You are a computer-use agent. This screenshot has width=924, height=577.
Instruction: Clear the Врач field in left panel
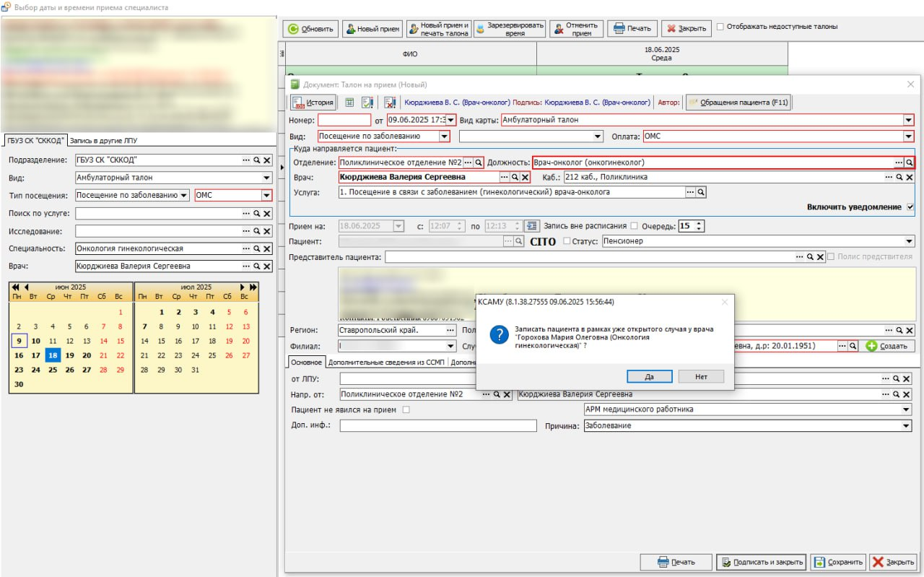tap(266, 266)
